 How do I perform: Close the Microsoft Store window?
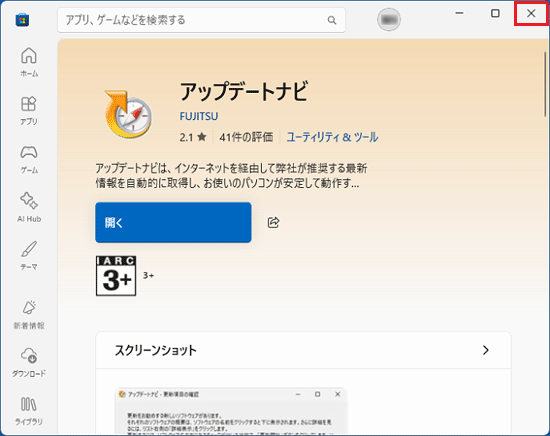click(x=531, y=13)
